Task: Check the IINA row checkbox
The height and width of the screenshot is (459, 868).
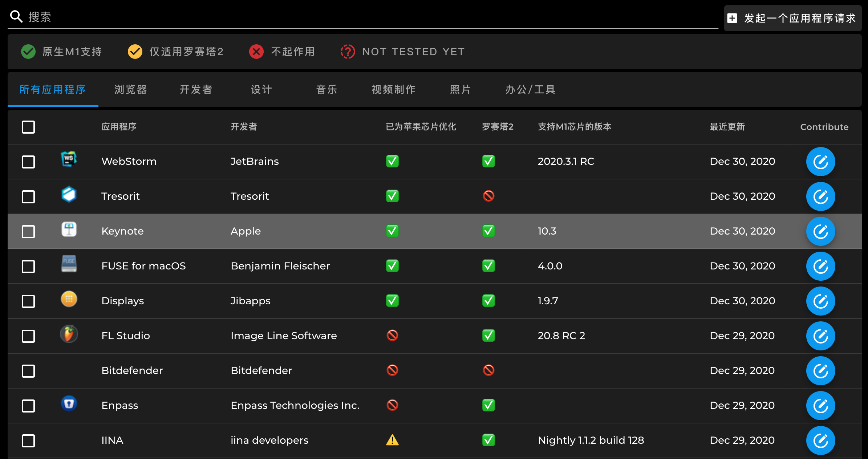Action: coord(28,440)
